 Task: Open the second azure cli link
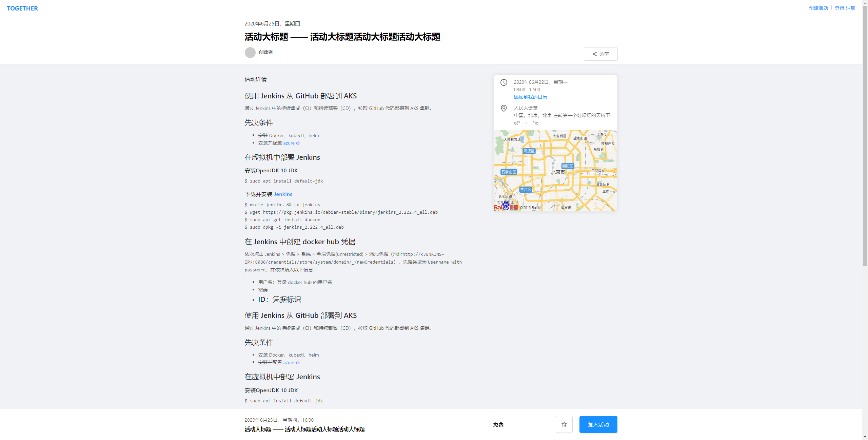pyautogui.click(x=292, y=362)
